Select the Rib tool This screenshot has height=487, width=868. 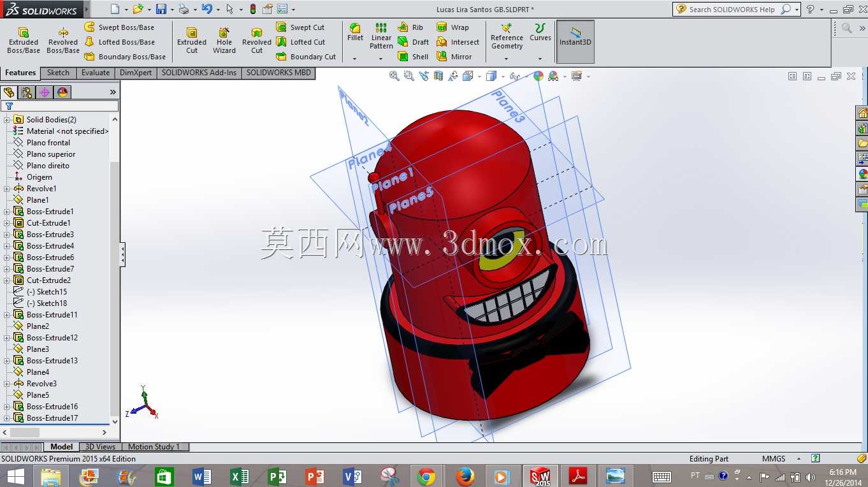click(410, 27)
